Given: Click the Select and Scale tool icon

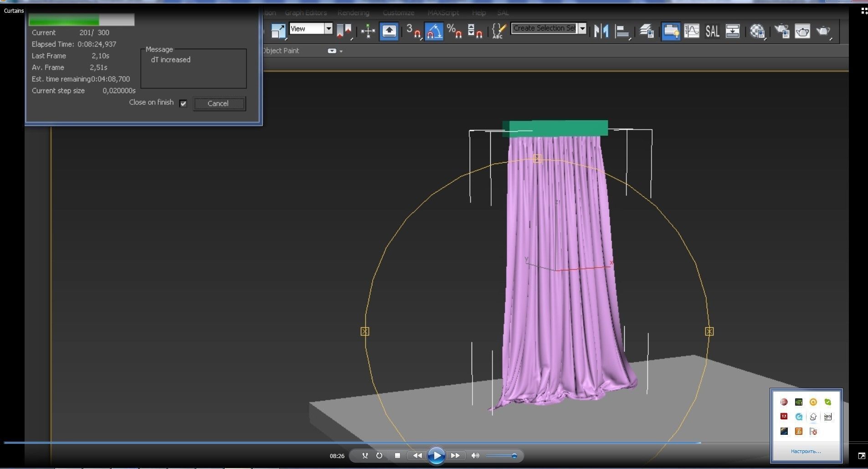Looking at the screenshot, I should [x=277, y=31].
